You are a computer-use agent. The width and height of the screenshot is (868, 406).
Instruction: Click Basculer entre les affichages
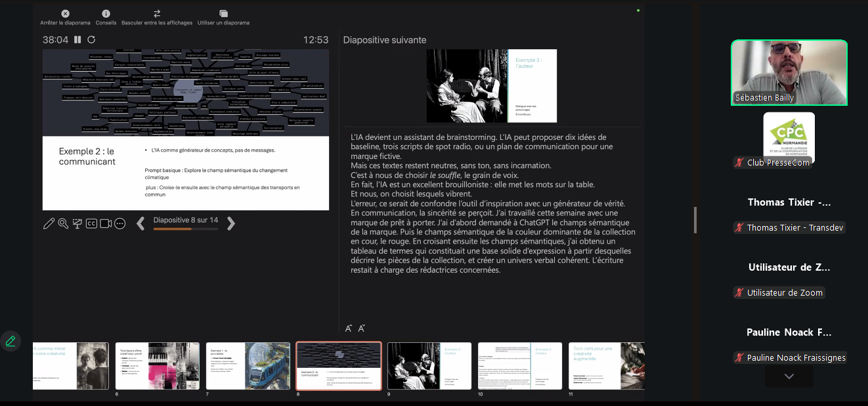pos(157,17)
